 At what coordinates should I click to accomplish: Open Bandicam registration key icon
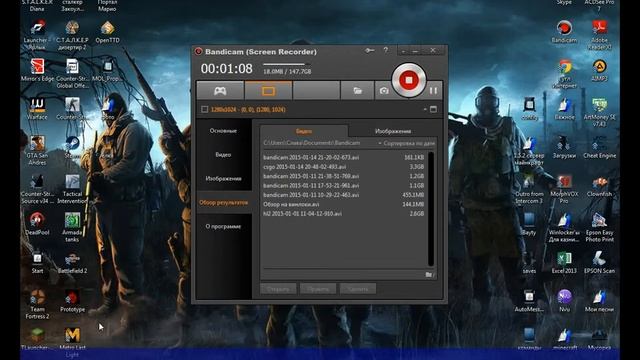tap(369, 50)
